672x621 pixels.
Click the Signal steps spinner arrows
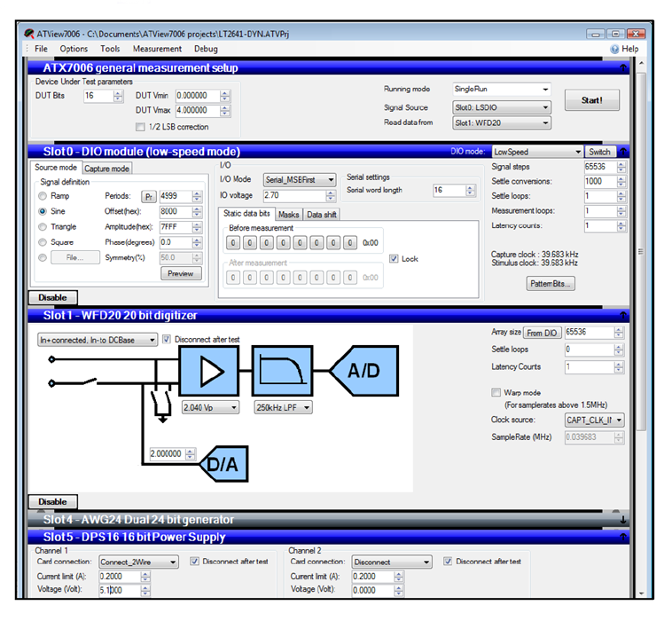[621, 167]
